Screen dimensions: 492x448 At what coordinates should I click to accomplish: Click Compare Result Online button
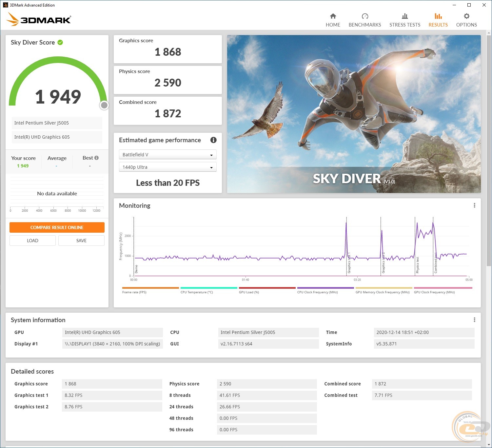point(57,227)
